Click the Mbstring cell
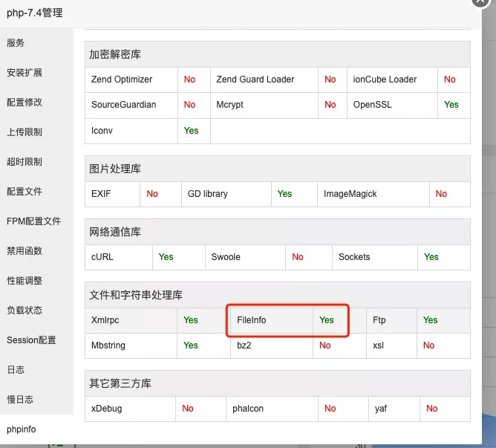The width and height of the screenshot is (496, 448). point(131,345)
